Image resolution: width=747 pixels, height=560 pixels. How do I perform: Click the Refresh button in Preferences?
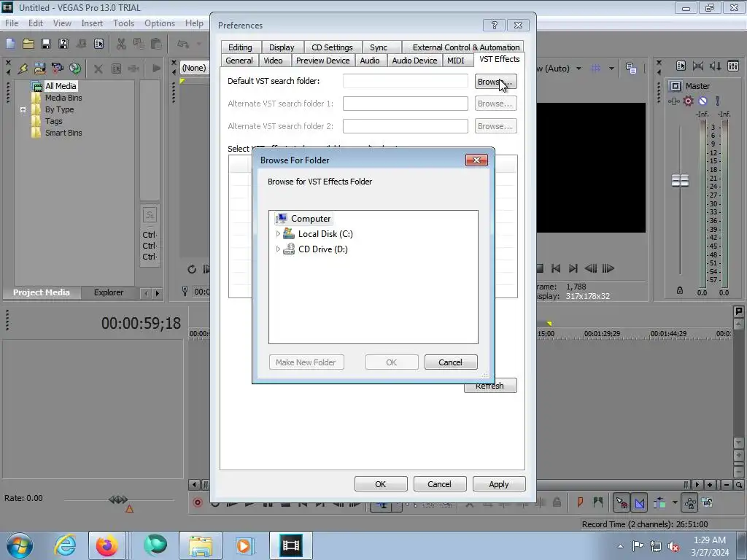(490, 386)
